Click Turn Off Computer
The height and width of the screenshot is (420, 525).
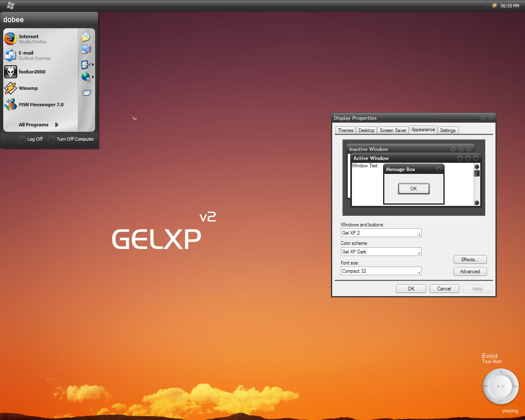[71, 139]
